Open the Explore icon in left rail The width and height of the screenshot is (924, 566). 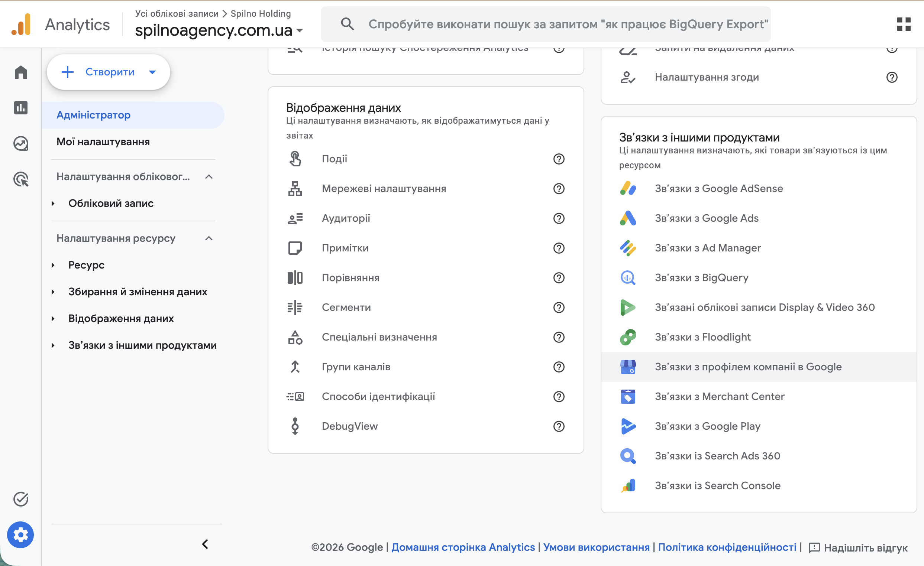tap(20, 143)
